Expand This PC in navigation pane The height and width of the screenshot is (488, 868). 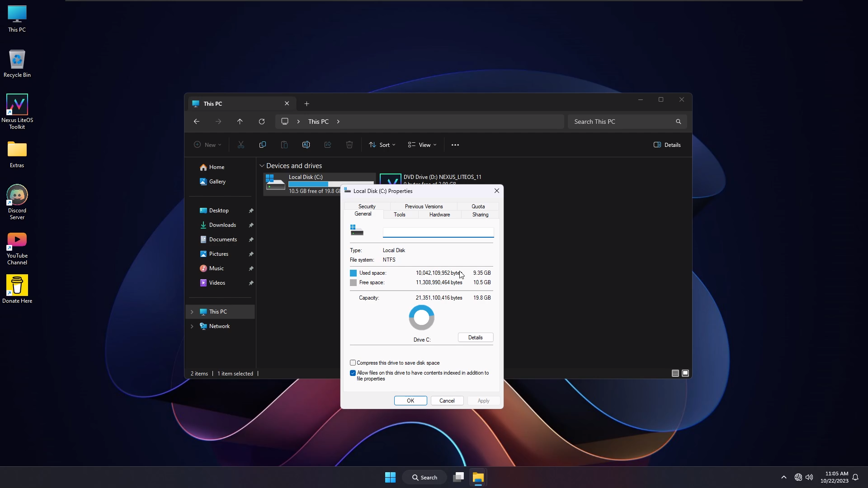(192, 312)
